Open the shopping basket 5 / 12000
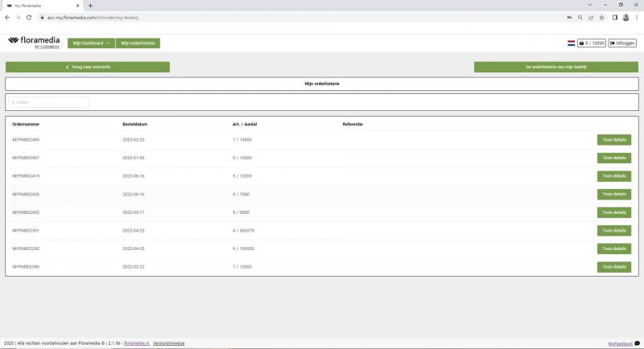Screen dimensions: 644x349 click(591, 43)
